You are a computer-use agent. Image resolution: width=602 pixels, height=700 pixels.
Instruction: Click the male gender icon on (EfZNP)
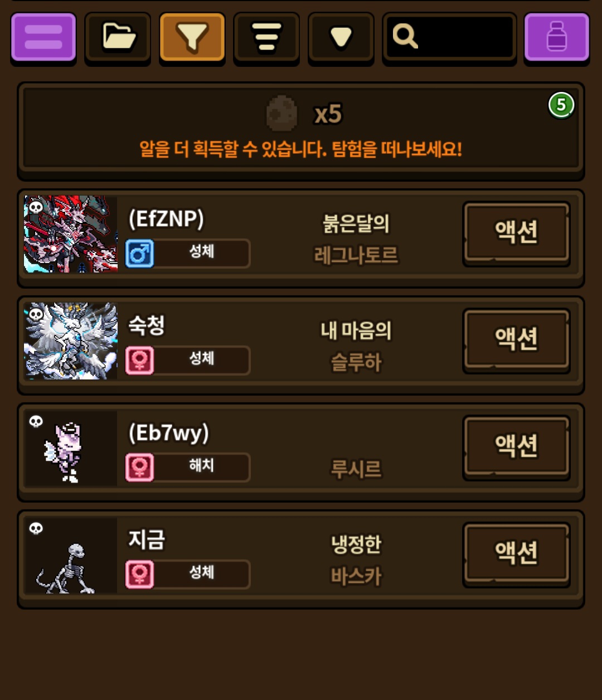139,254
